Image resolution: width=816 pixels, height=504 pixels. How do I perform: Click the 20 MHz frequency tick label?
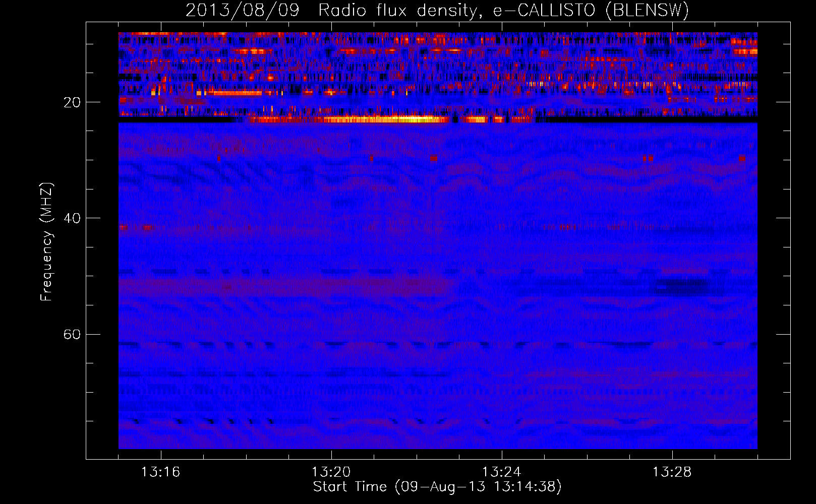[72, 102]
